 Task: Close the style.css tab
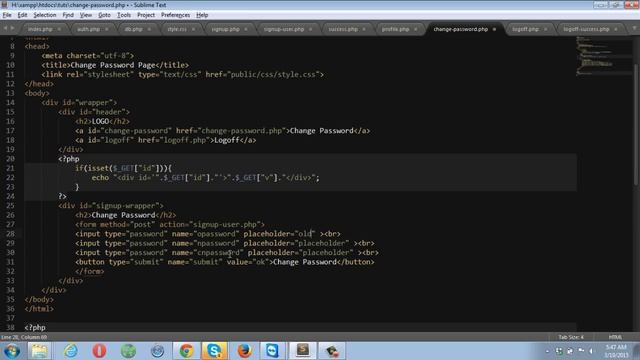pyautogui.click(x=193, y=29)
